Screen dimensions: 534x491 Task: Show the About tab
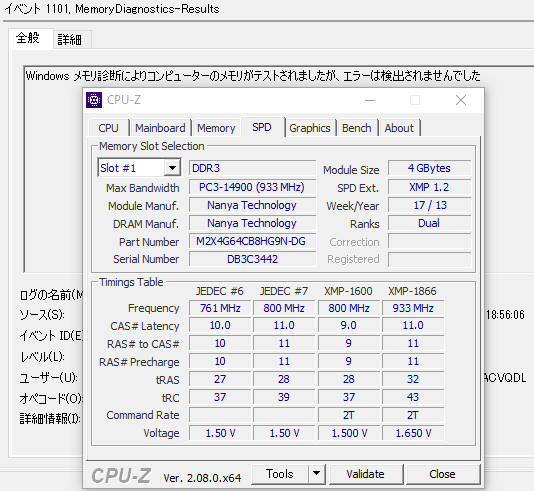coord(399,128)
